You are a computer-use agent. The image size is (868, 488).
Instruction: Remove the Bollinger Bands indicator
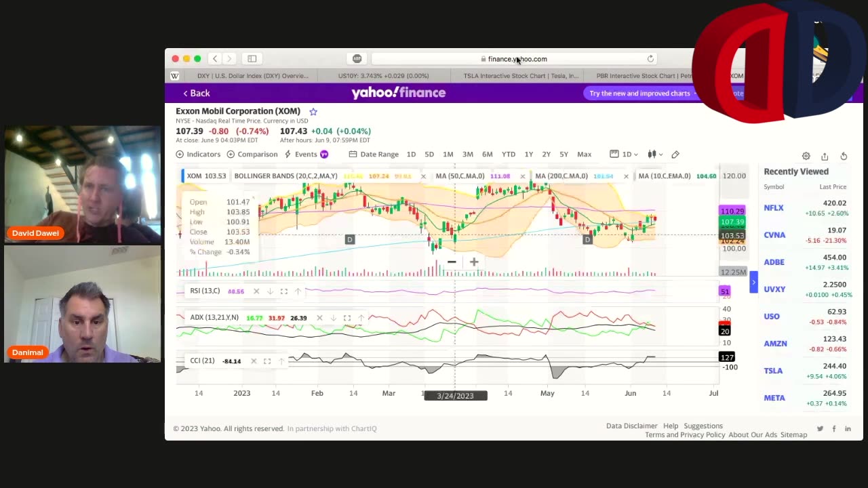tap(423, 176)
